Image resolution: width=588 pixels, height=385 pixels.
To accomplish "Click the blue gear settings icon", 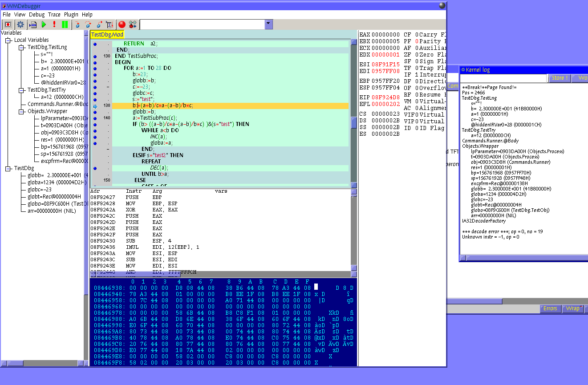I will click(x=20, y=24).
